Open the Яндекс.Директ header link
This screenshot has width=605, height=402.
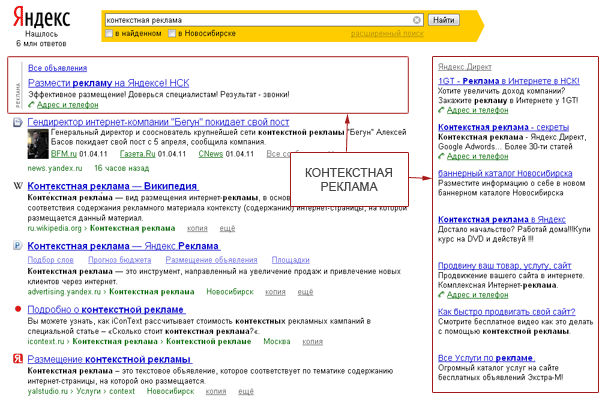[465, 67]
